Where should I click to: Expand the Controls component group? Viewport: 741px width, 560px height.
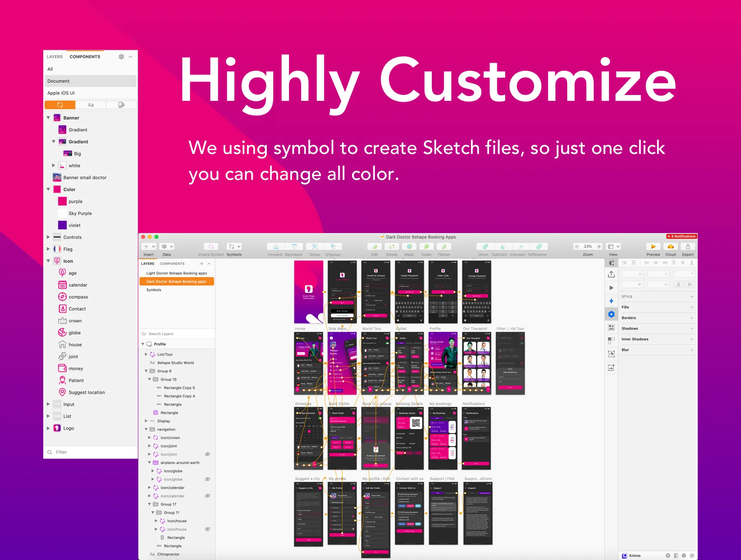[48, 237]
